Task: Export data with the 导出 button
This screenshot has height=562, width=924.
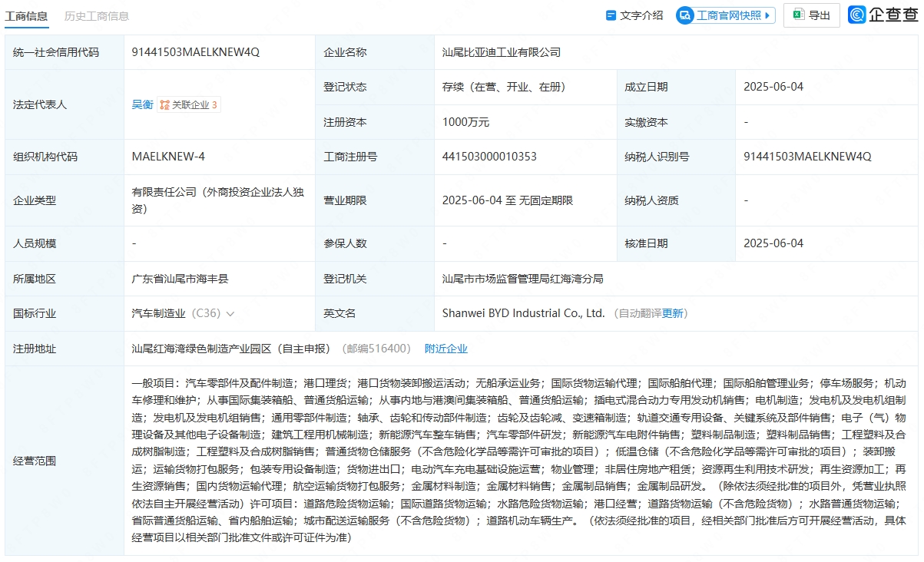Action: tap(812, 15)
